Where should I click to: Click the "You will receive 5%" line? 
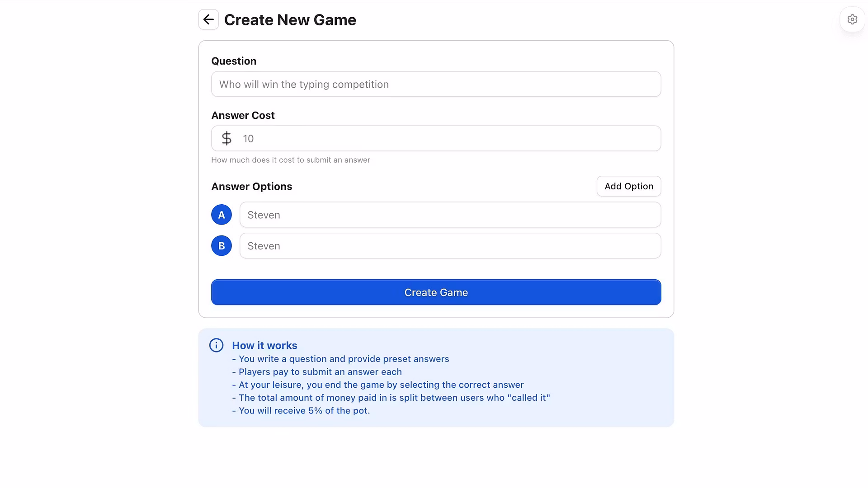click(301, 411)
